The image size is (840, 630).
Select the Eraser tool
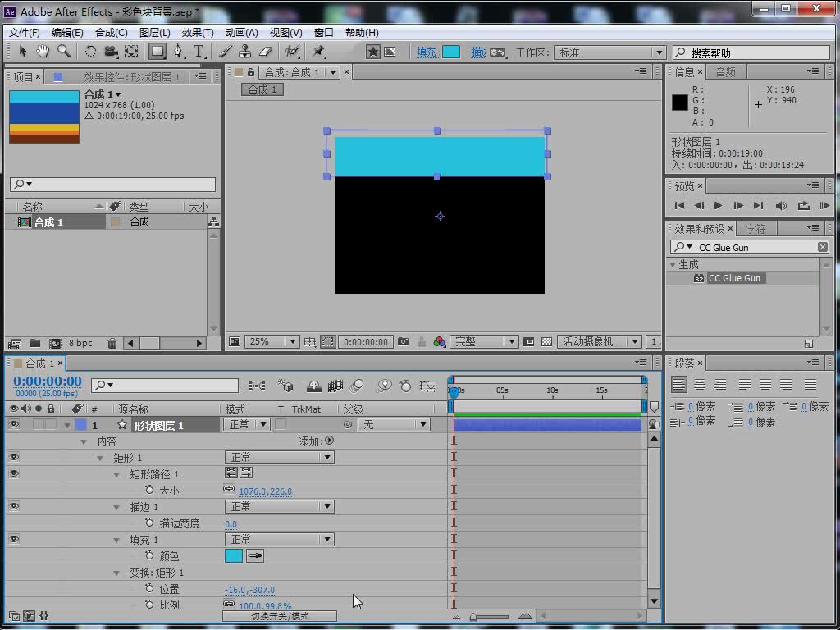[x=266, y=52]
